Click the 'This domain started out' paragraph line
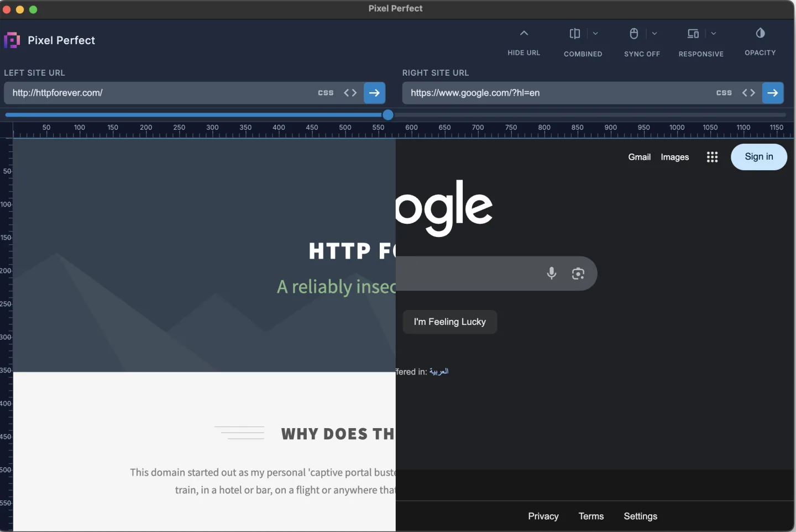The image size is (796, 532). tap(263, 472)
